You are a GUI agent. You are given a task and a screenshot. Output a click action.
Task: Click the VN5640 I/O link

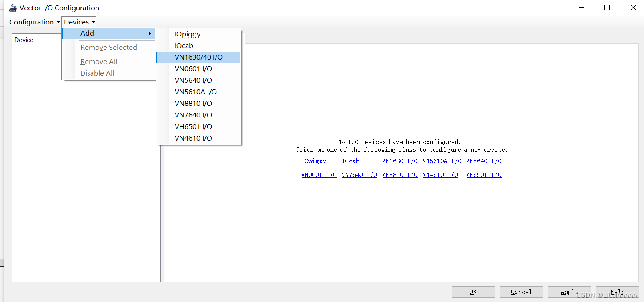pos(484,161)
